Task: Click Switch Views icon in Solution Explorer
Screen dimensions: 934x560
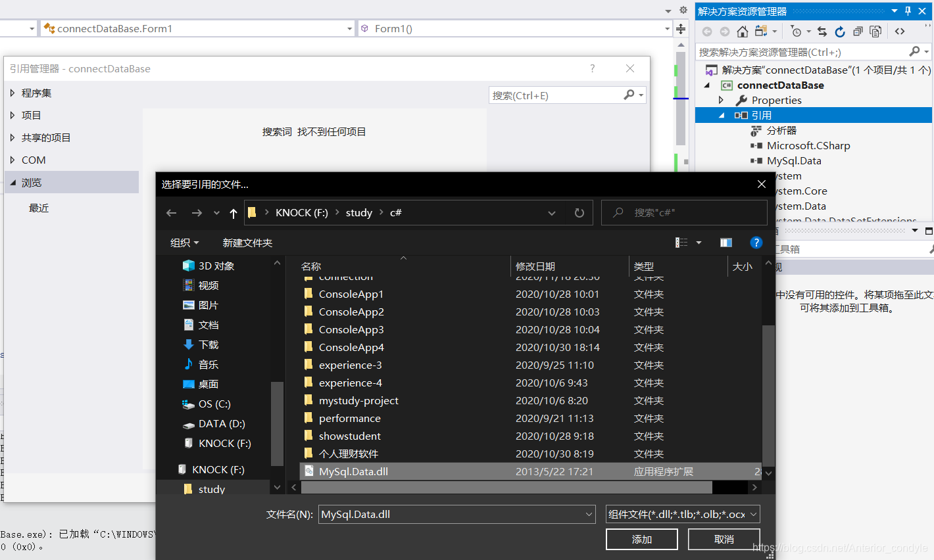Action: [761, 32]
